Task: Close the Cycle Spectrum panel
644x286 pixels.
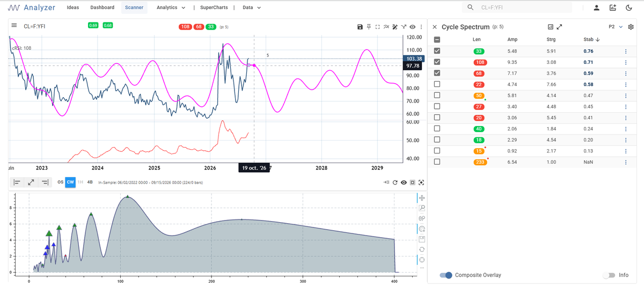Action: click(435, 27)
